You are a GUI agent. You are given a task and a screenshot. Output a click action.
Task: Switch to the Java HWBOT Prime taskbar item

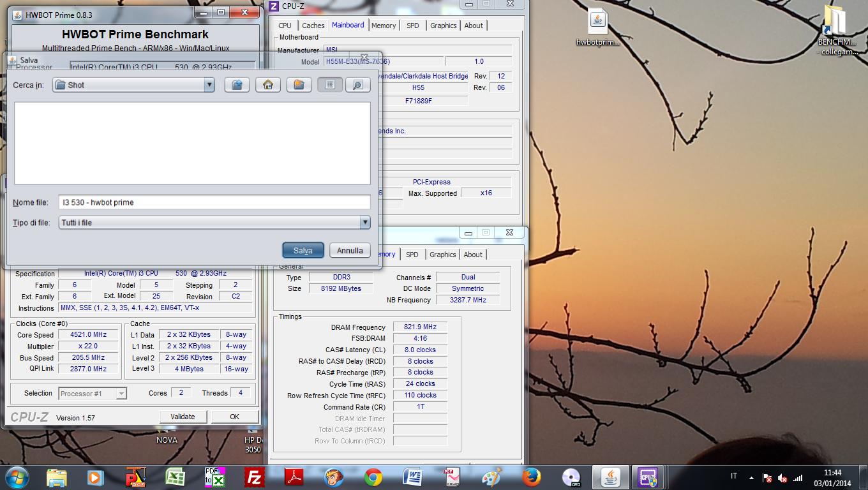point(610,477)
